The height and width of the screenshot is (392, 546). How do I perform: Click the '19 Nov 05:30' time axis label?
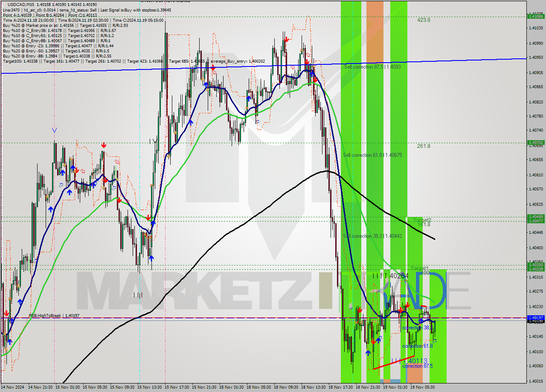422,387
